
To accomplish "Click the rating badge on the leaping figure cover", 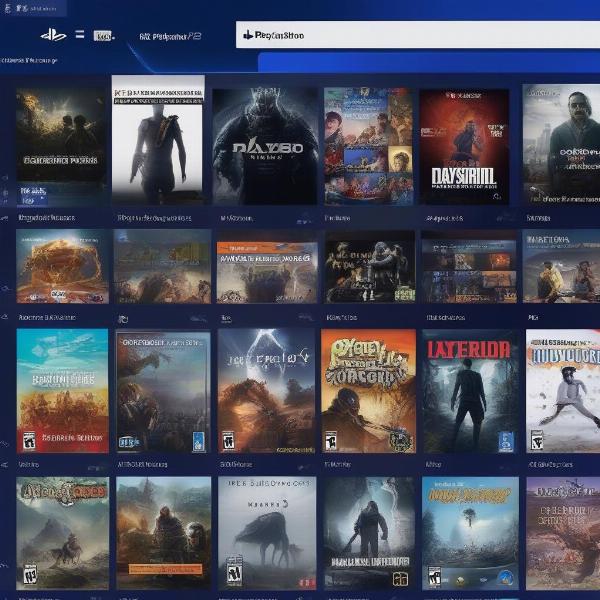I will (536, 441).
